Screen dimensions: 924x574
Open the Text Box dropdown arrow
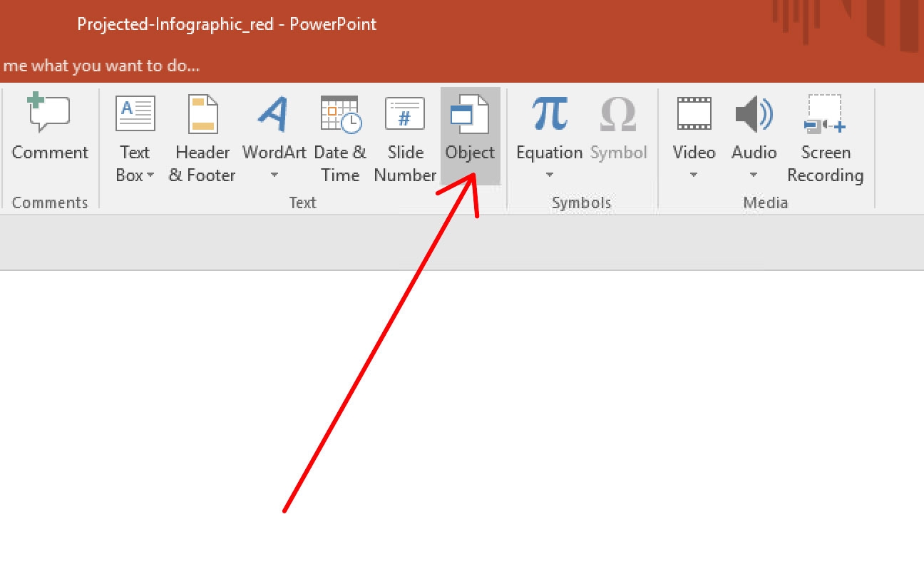click(151, 175)
